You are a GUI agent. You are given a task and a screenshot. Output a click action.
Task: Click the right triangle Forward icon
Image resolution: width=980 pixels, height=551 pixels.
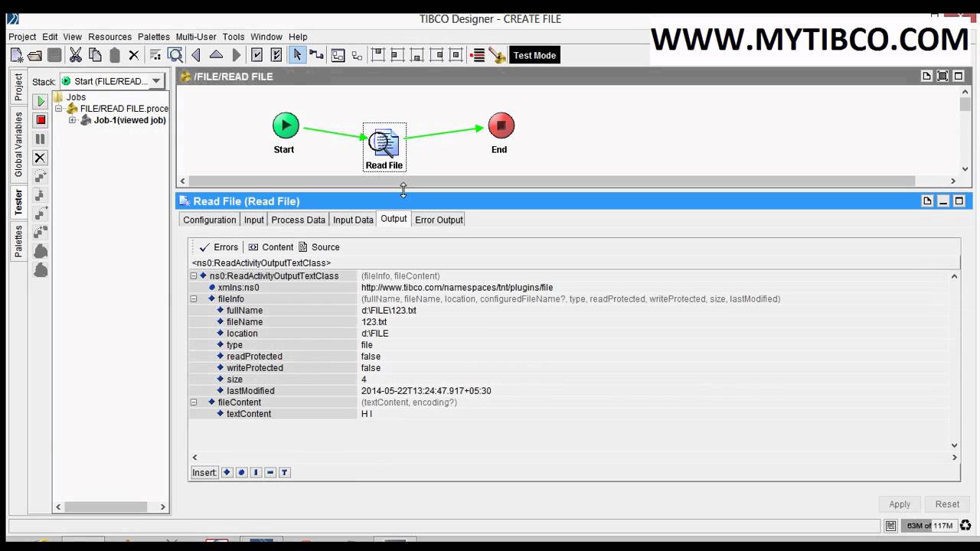237,55
